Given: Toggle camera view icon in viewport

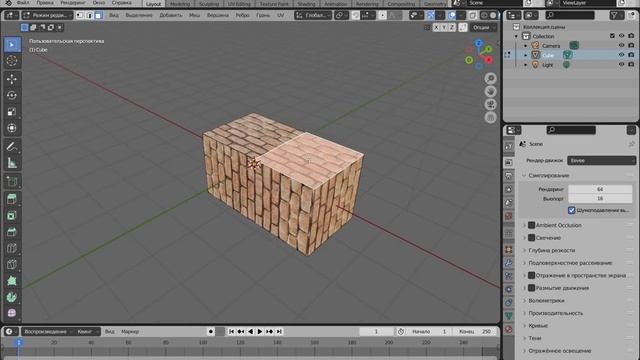Looking at the screenshot, I should pos(491,104).
